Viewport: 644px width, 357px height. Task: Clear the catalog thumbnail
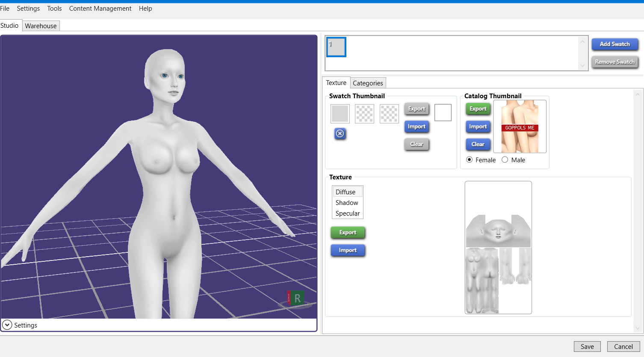pyautogui.click(x=478, y=144)
